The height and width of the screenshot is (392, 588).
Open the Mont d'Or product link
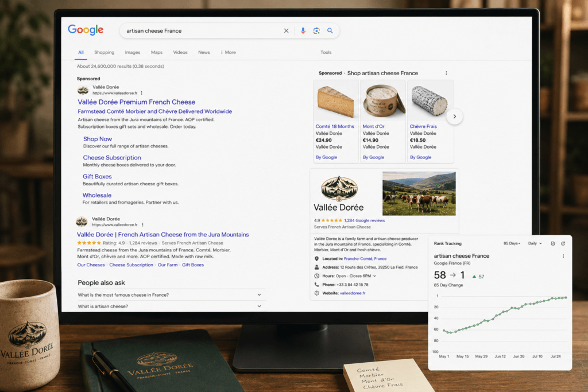[x=373, y=126]
